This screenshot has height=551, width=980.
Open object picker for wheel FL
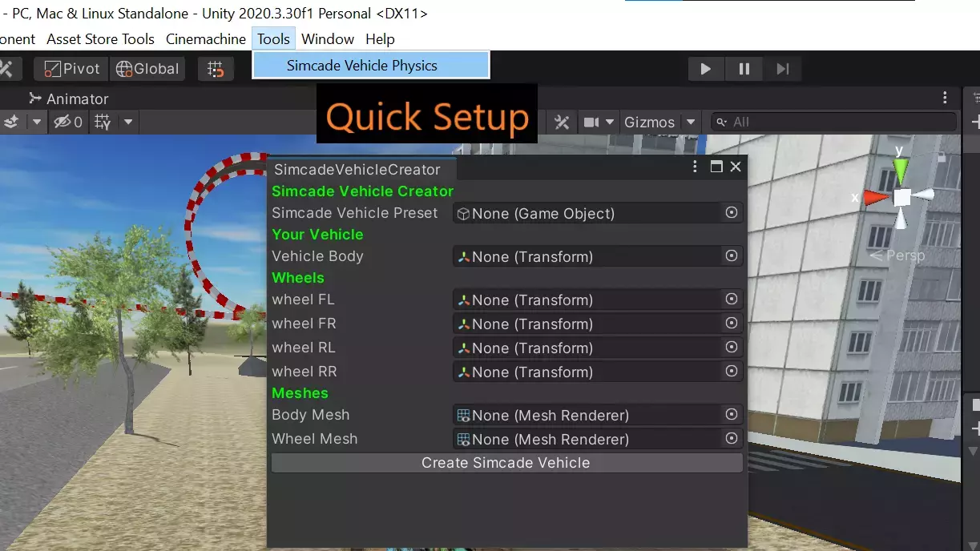[x=732, y=300]
